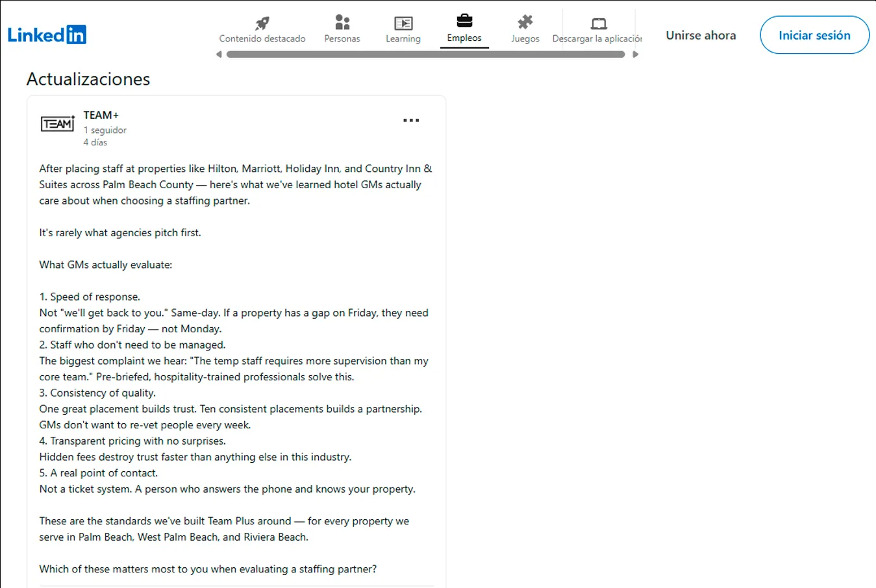Screen dimensions: 876x588
Task: Click the Unirse ahora link
Action: tap(701, 36)
